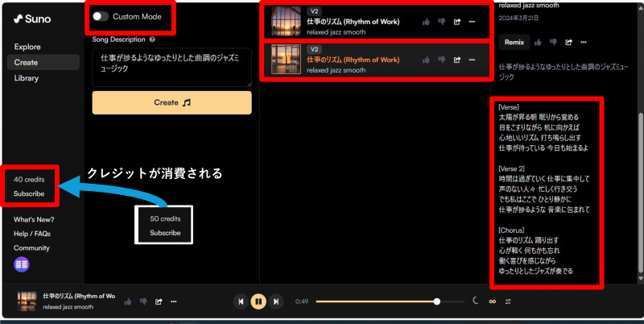This screenshot has width=644, height=324.
Task: Click details panel vertical scrollbar
Action: coord(641,193)
